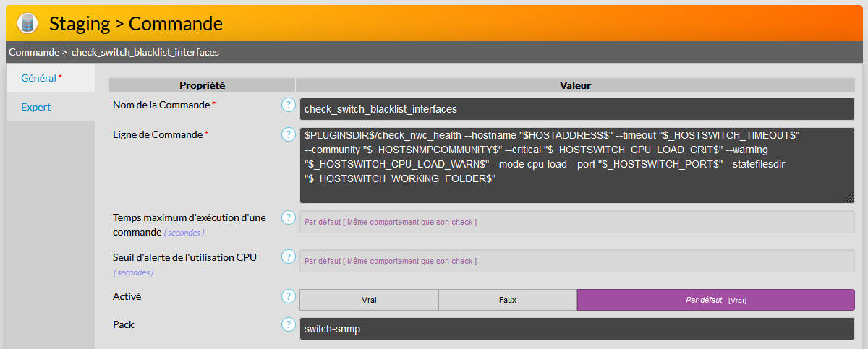
Task: Set Activé to Vrai
Action: coord(369,300)
